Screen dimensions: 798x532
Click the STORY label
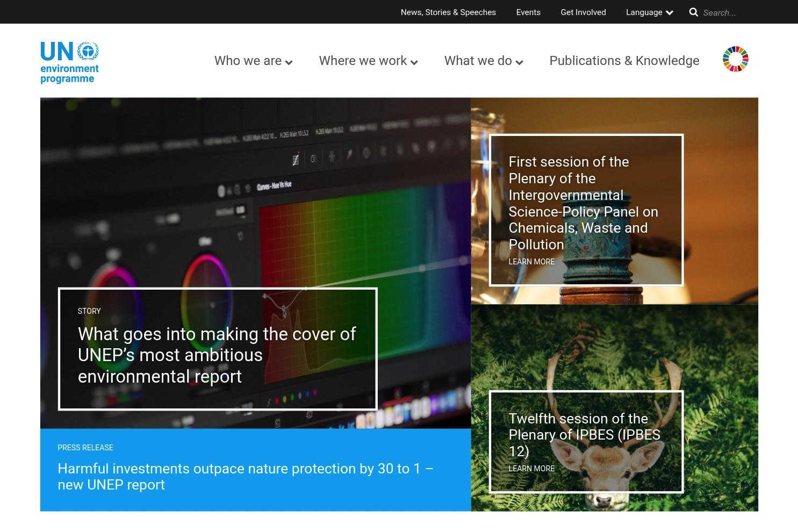pyautogui.click(x=89, y=311)
